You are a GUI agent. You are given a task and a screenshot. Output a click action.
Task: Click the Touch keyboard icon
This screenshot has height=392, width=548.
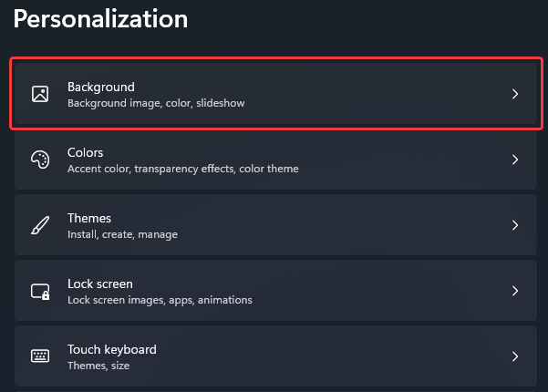click(x=39, y=356)
